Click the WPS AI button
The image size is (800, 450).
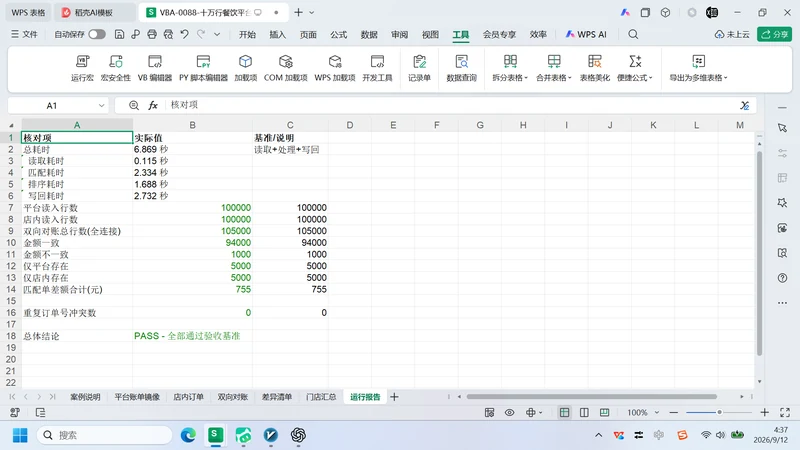[x=586, y=34]
